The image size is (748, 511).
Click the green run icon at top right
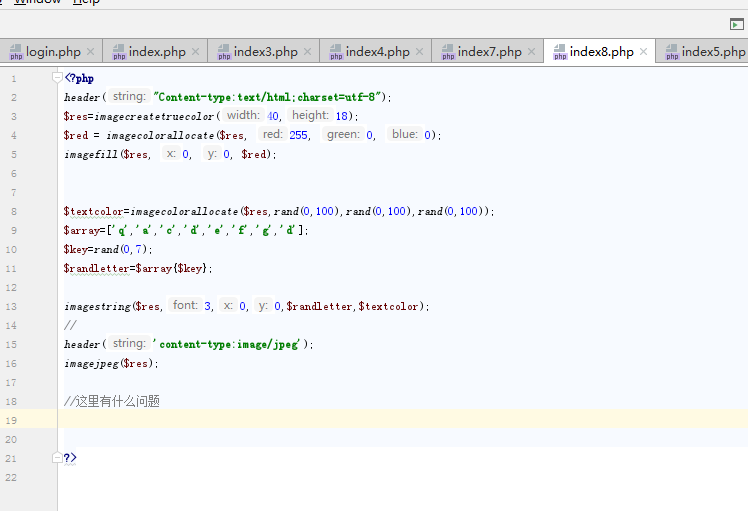pyautogui.click(x=737, y=24)
